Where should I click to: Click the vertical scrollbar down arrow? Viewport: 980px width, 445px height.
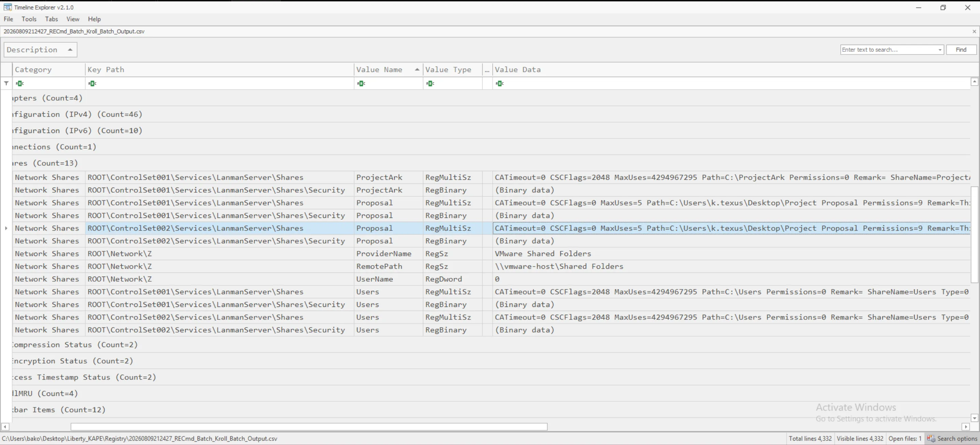click(x=974, y=418)
